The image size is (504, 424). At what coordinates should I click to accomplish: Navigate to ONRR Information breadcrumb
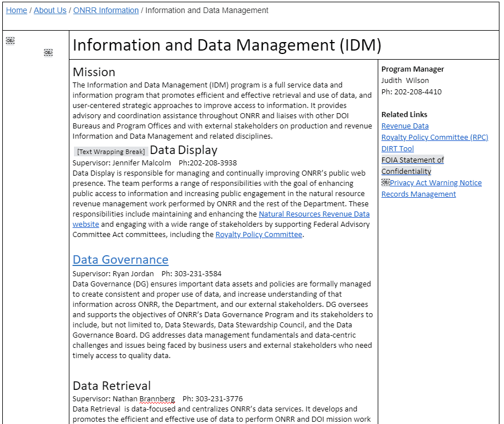click(x=106, y=10)
